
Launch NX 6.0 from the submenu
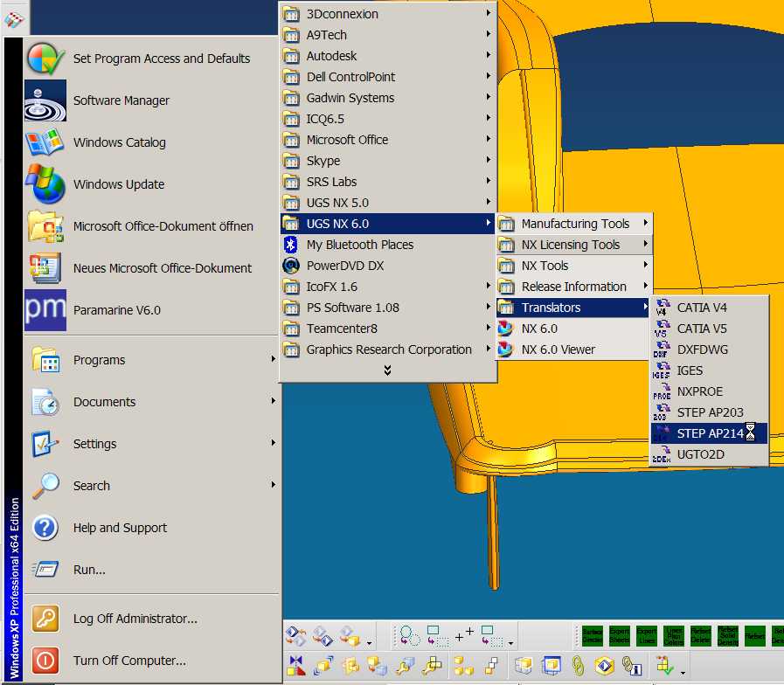(573, 329)
